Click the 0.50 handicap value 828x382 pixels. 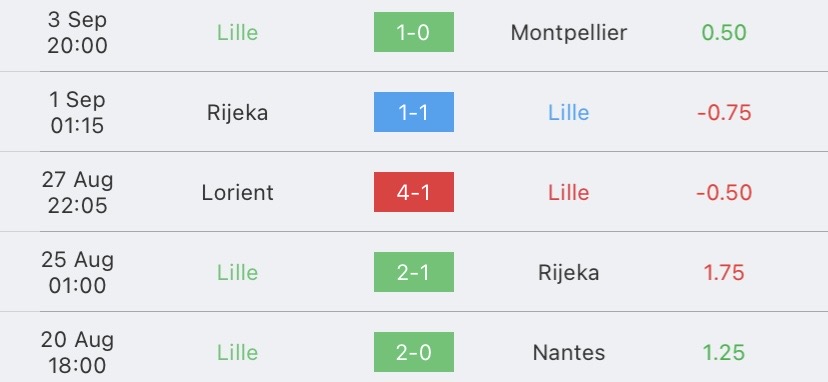724,33
